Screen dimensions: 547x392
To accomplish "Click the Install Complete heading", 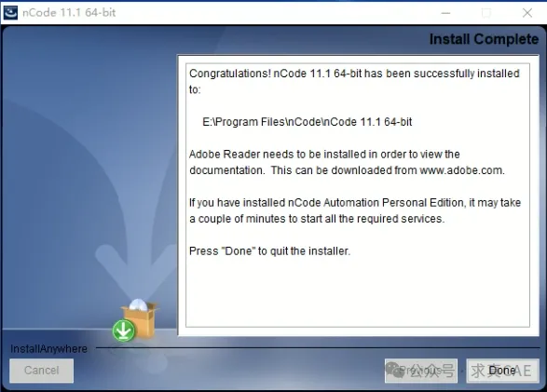I will [484, 39].
